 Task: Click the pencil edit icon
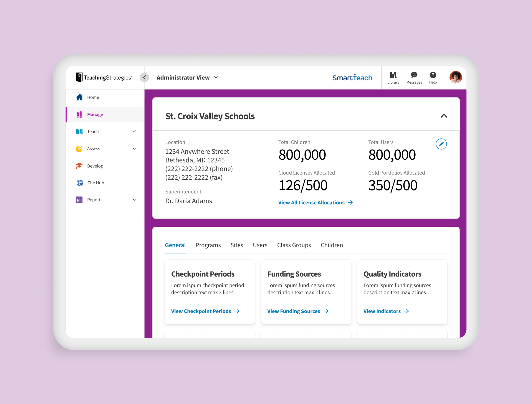point(441,144)
